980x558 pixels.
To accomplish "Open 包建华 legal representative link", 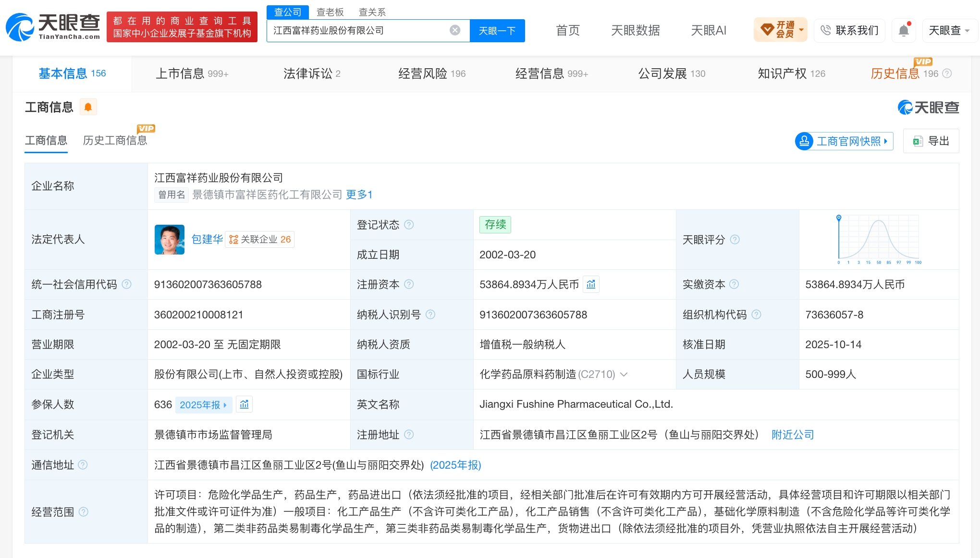I will tap(207, 239).
